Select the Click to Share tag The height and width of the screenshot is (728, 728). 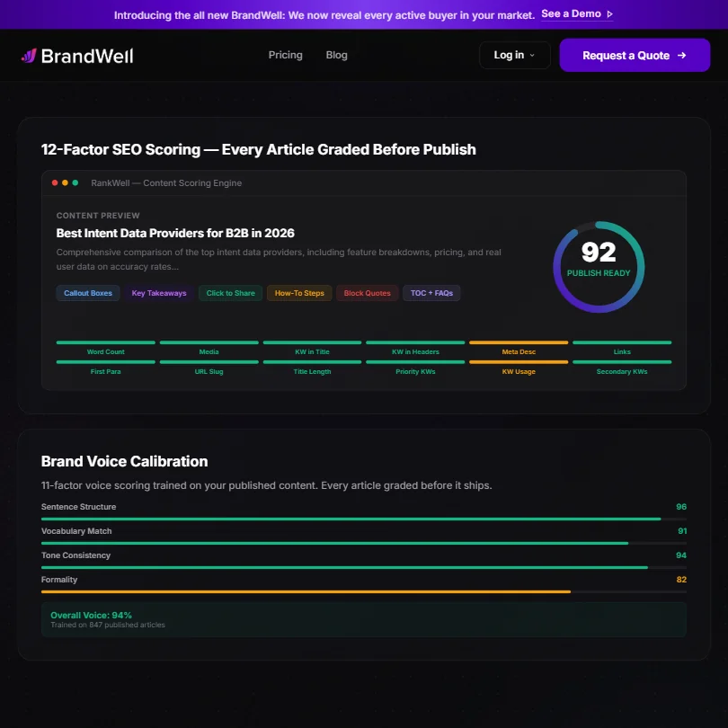pos(230,293)
